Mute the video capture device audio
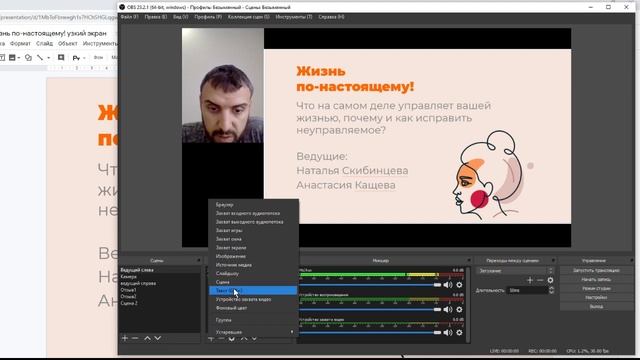Screen dimensions: 640x360 point(448,333)
